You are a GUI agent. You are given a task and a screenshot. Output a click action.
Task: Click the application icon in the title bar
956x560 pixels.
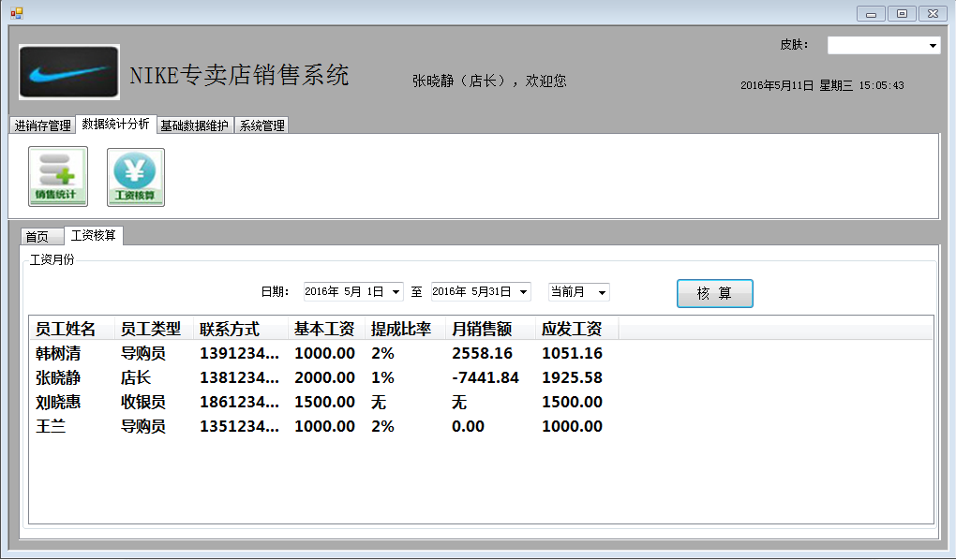click(x=17, y=13)
